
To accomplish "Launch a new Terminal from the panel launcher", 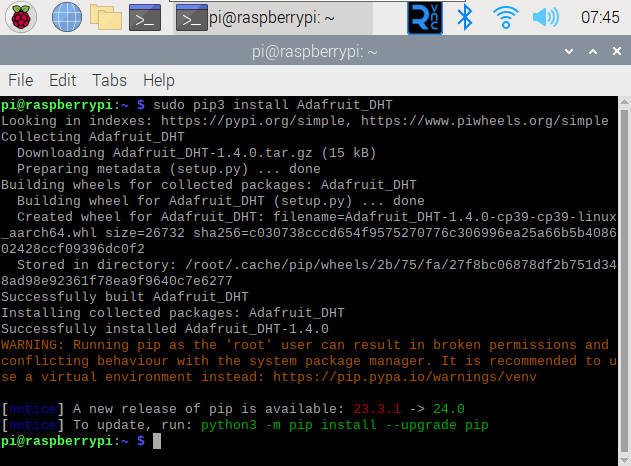I will click(x=145, y=17).
